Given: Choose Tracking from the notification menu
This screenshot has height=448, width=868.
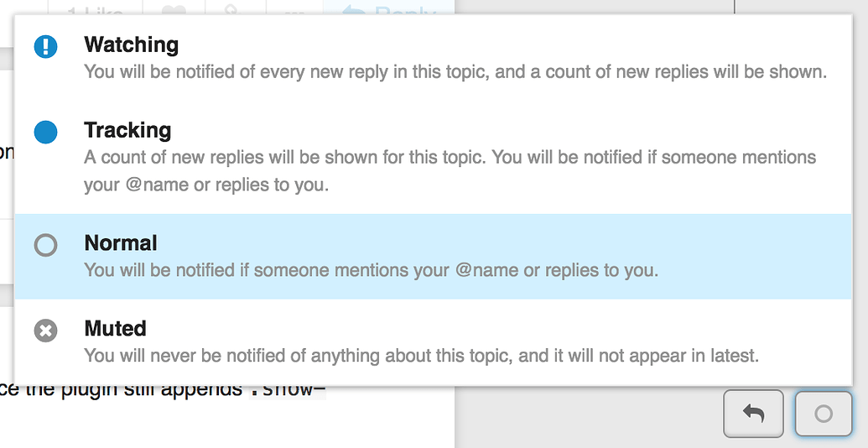Looking at the screenshot, I should 127,130.
